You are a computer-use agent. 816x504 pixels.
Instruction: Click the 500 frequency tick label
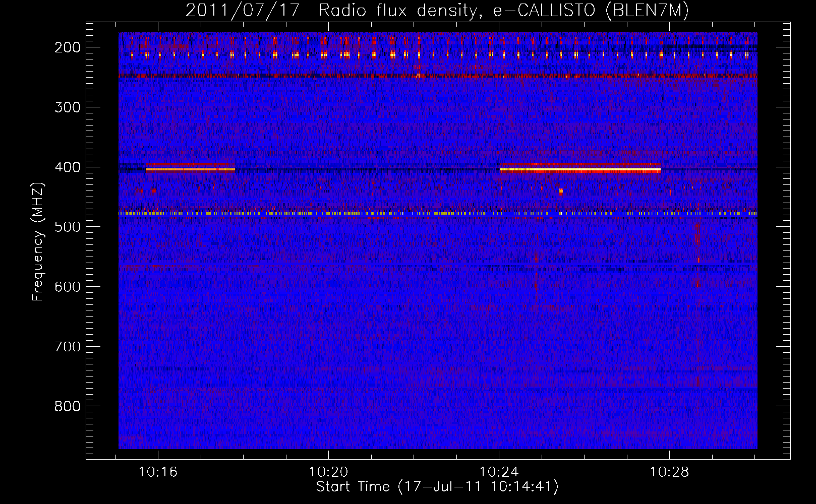(x=68, y=227)
